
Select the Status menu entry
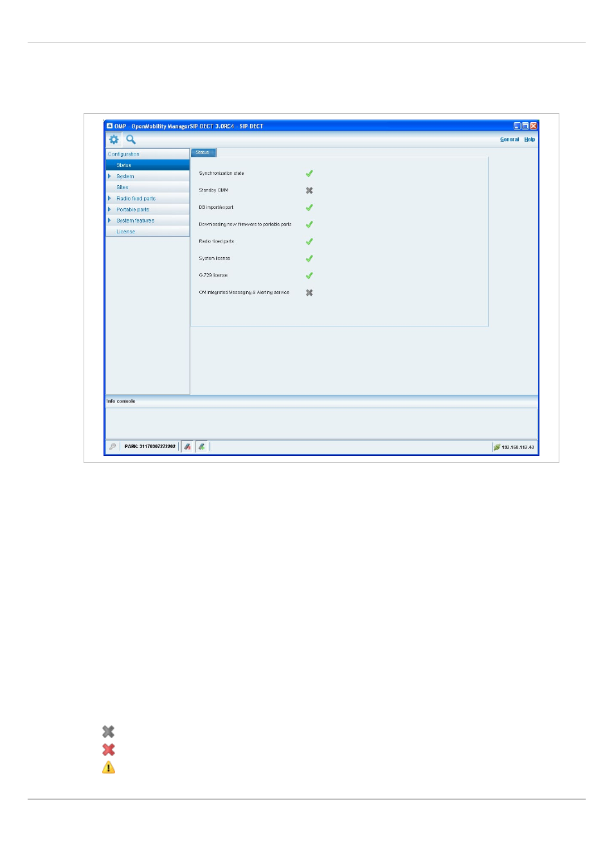click(x=147, y=165)
